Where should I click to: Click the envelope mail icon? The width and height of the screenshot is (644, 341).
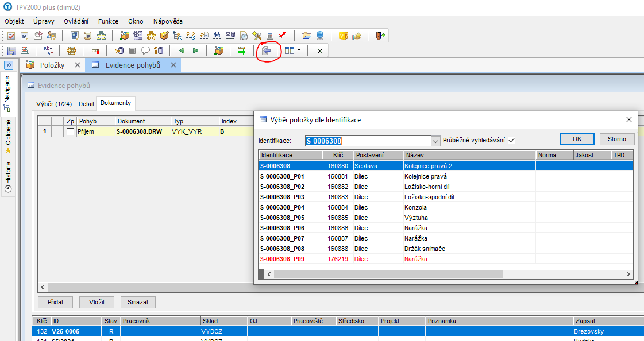pos(38,36)
